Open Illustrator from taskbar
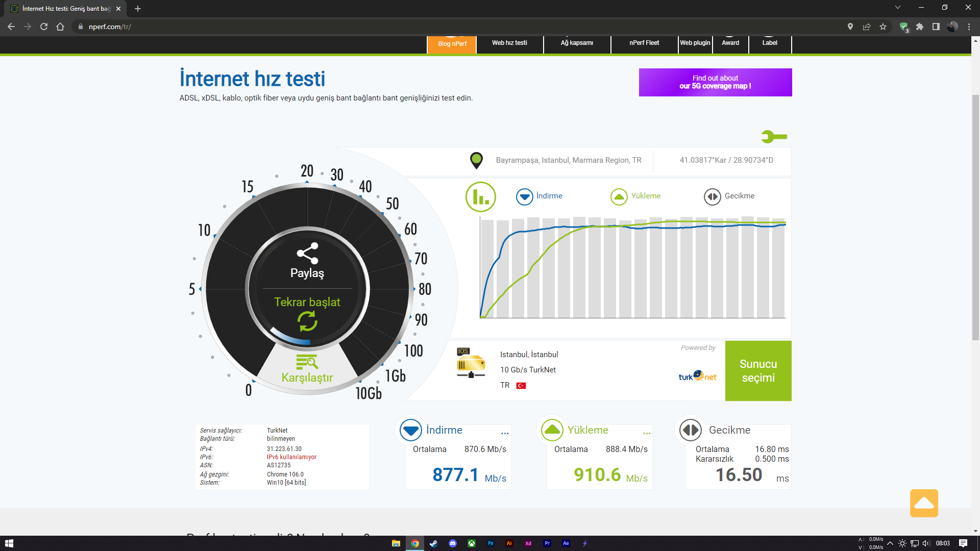Image resolution: width=980 pixels, height=551 pixels. pos(509,543)
